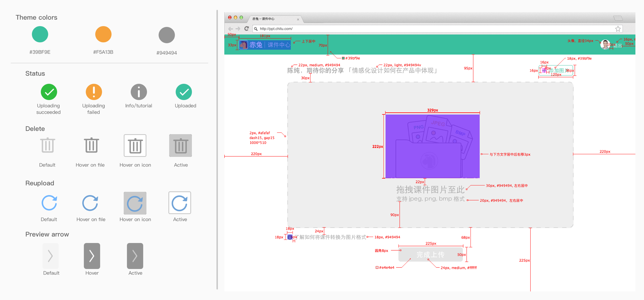Click the Theme colors heading
This screenshot has height=300, width=644.
coord(36,18)
